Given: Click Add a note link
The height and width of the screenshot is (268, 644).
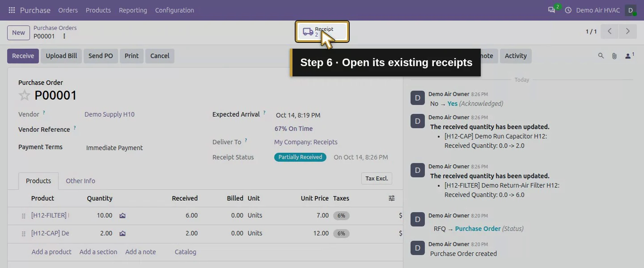Looking at the screenshot, I should [140, 252].
